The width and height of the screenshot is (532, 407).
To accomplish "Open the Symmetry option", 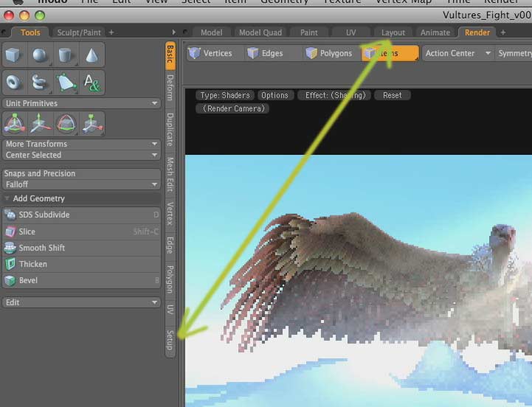I will (514, 53).
